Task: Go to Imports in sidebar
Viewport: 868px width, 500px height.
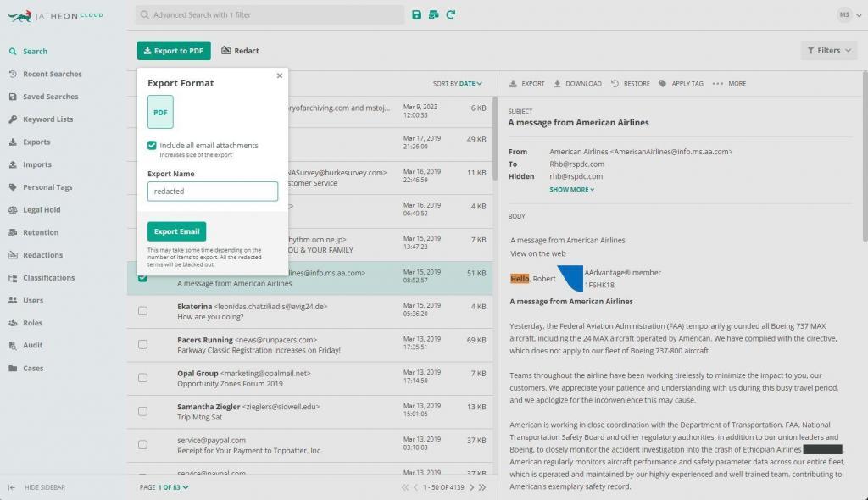Action: (37, 164)
